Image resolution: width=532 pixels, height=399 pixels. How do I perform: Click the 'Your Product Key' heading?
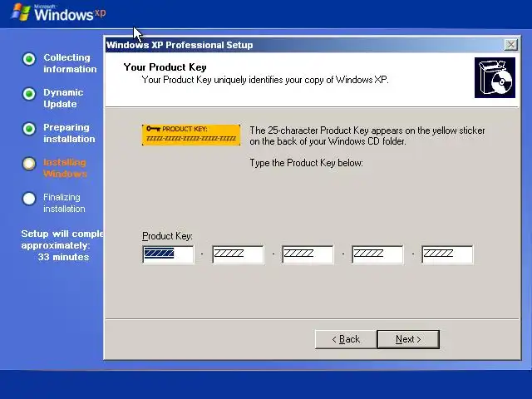[x=165, y=67]
